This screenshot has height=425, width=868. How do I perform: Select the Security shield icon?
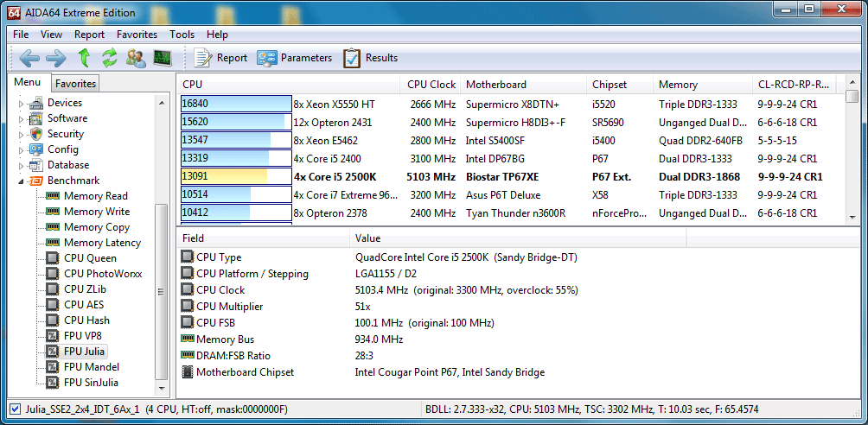(36, 134)
